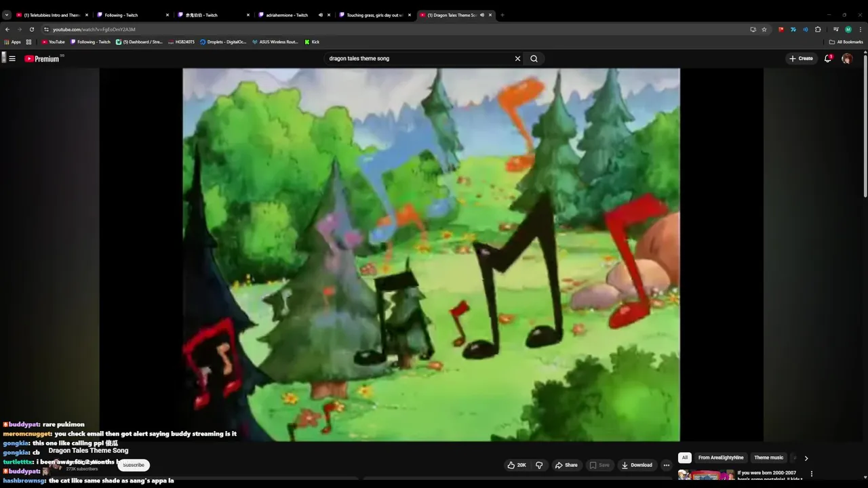Dislike the video with thumbs down

click(x=539, y=465)
